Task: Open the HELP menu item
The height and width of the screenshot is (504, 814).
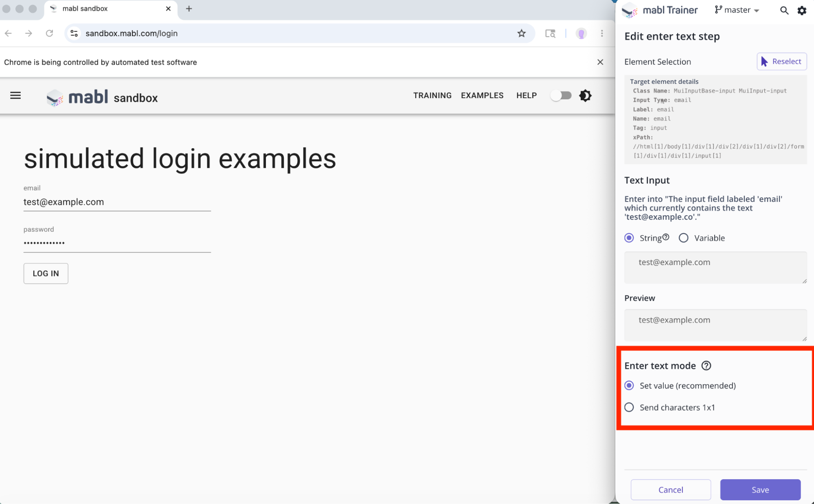Action: point(527,95)
